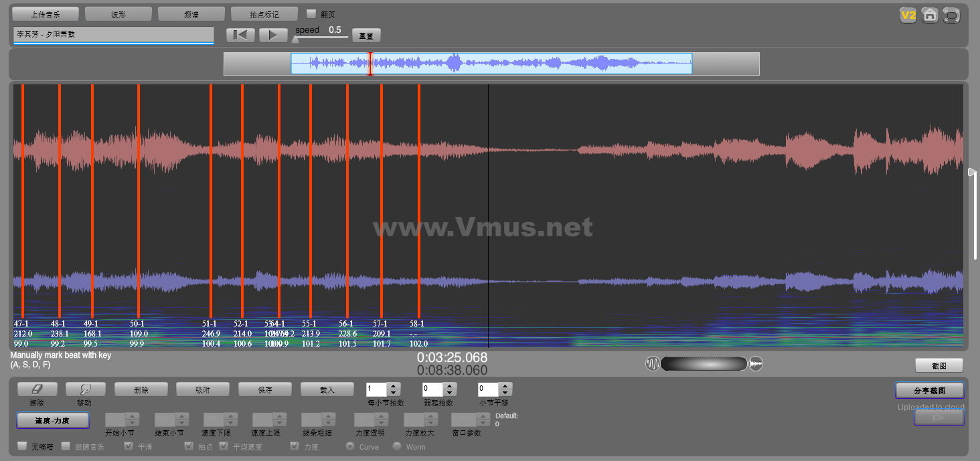980x461 pixels.
Task: Enable the 翻页 page-flip checkbox
Action: [311, 14]
